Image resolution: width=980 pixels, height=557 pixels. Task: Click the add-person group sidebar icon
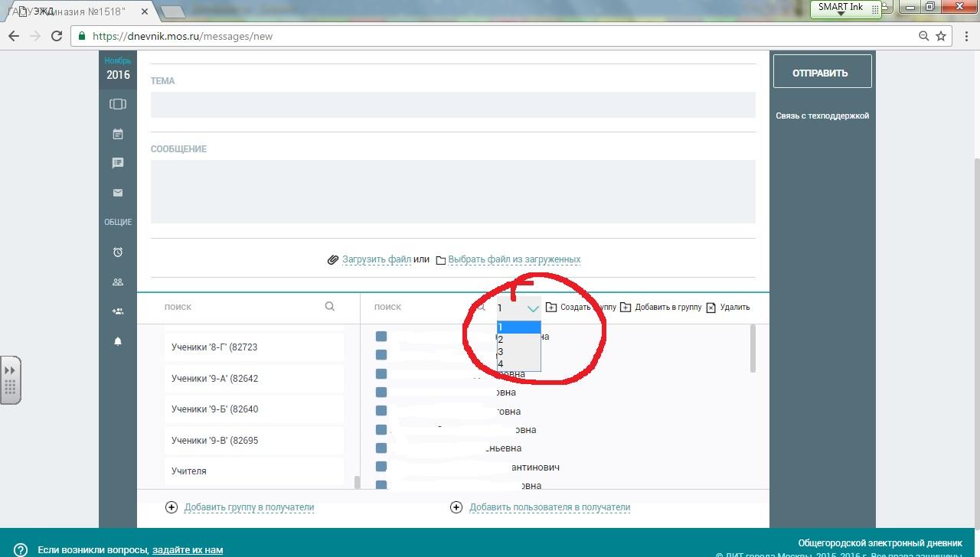[118, 311]
